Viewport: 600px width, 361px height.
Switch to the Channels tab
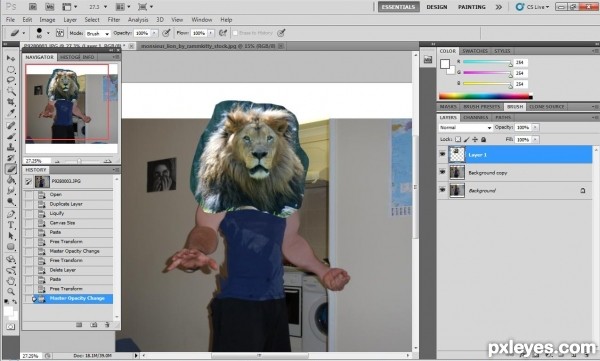pyautogui.click(x=476, y=118)
